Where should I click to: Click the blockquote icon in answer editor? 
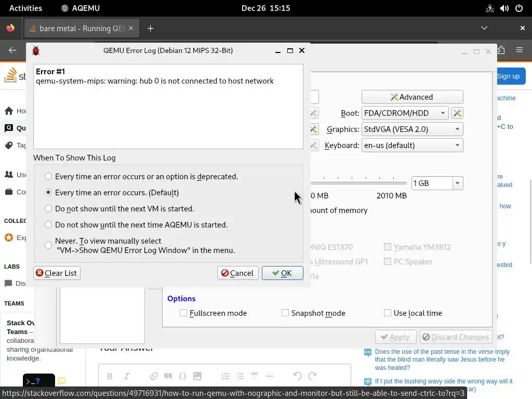pyautogui.click(x=168, y=376)
